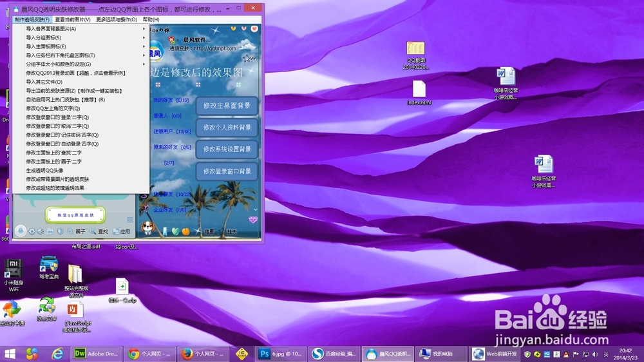Open the 制作透明皮肤(F) menu
The image size is (644, 362).
coord(32,19)
